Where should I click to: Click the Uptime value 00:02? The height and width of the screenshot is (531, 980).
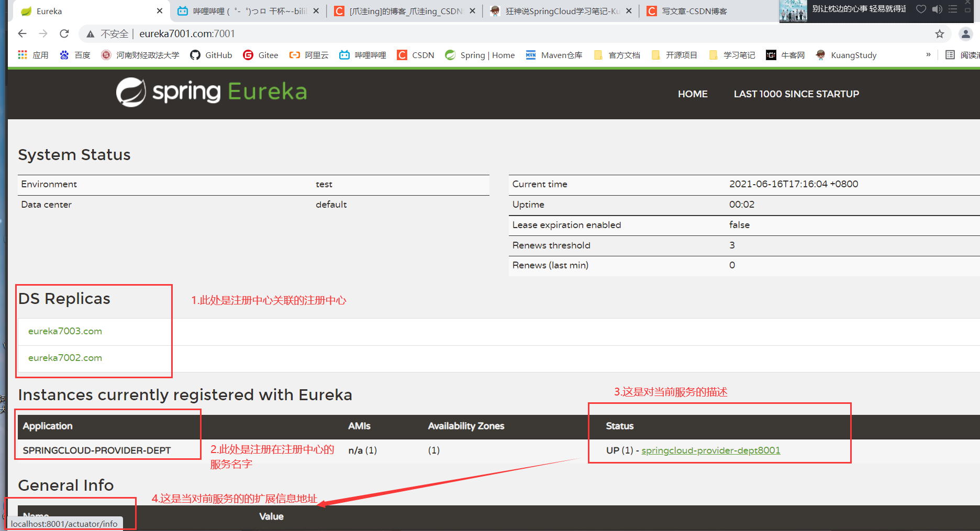point(742,205)
